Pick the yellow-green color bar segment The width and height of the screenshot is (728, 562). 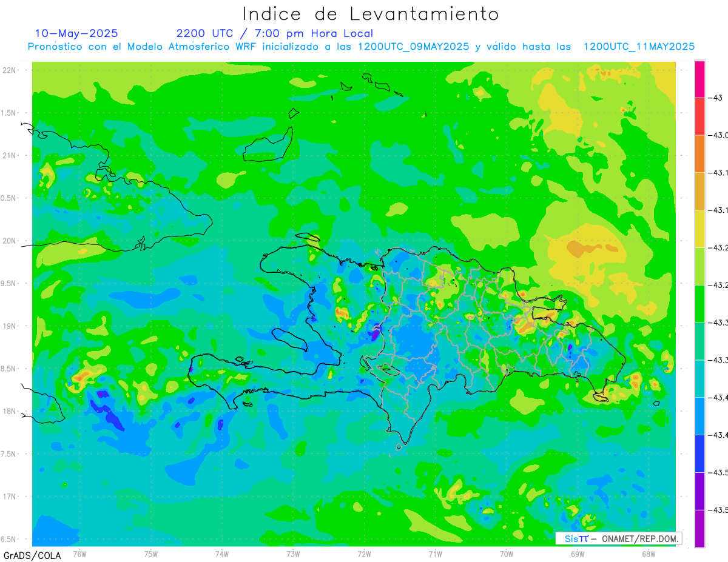tap(699, 266)
